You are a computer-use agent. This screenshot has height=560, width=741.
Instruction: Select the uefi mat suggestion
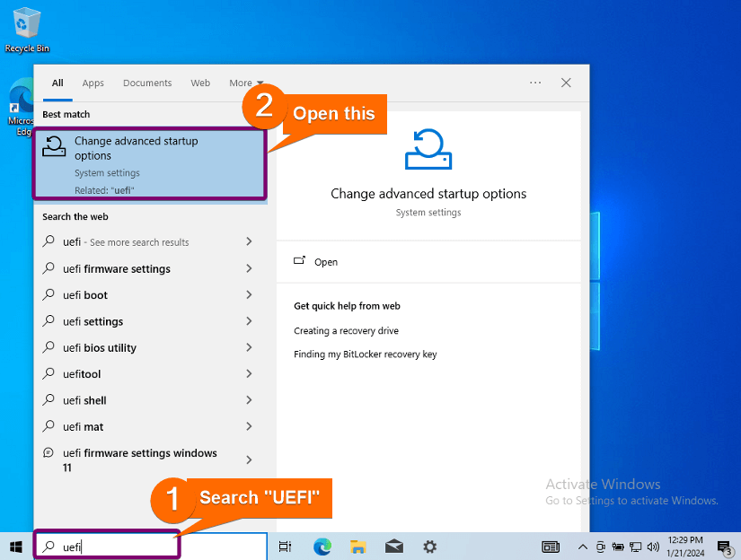coord(150,427)
